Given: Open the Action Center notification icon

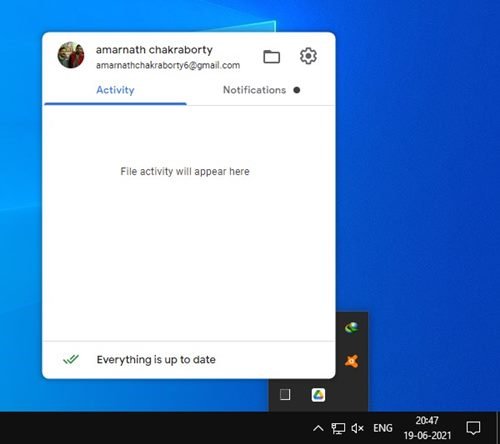Looking at the screenshot, I should tap(473, 428).
